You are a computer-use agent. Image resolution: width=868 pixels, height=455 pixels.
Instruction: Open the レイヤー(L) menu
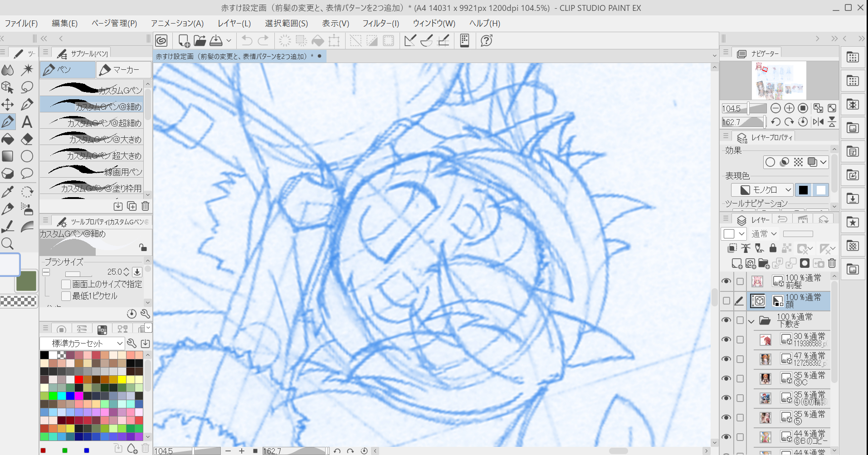click(234, 24)
